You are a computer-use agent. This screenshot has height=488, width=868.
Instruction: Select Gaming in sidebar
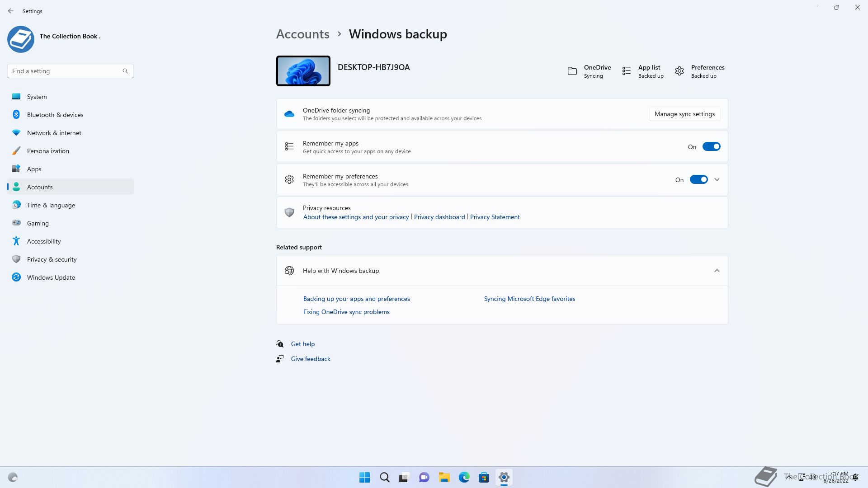point(71,223)
